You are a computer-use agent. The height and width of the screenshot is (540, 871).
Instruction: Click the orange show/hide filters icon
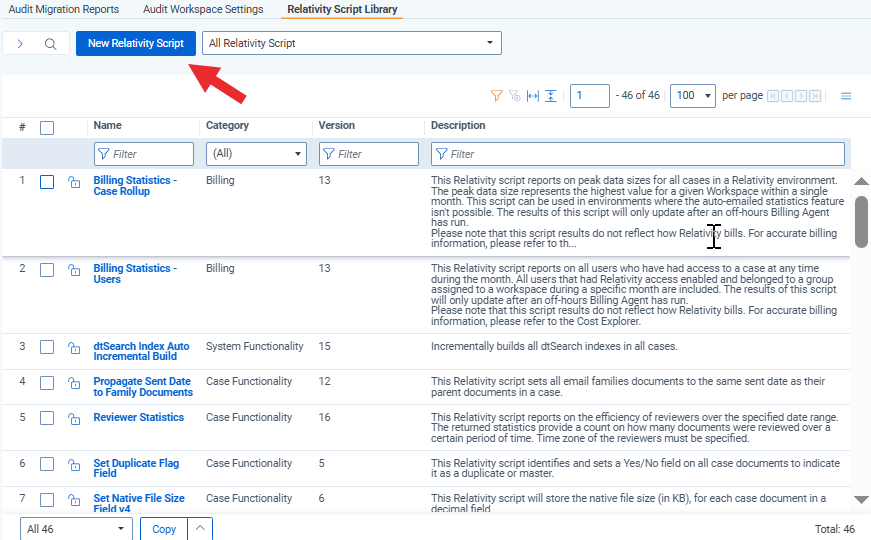tap(496, 96)
